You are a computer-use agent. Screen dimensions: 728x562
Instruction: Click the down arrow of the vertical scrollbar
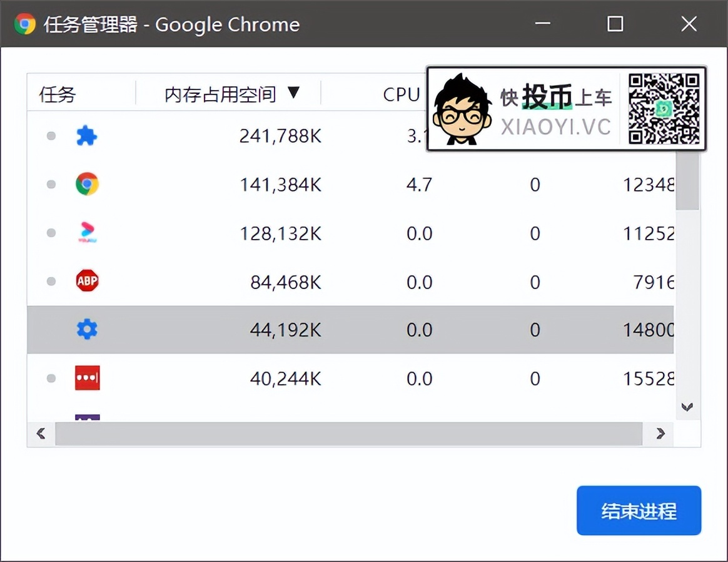[687, 407]
